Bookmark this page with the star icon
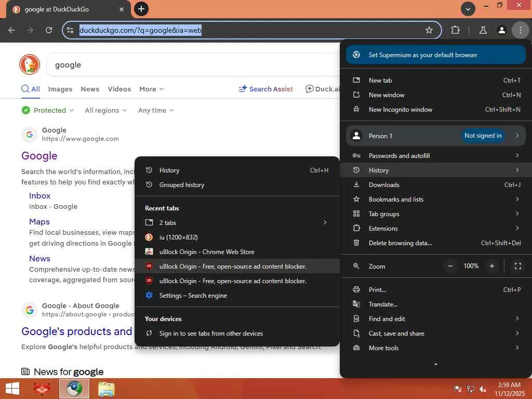Image resolution: width=532 pixels, height=399 pixels. point(429,30)
